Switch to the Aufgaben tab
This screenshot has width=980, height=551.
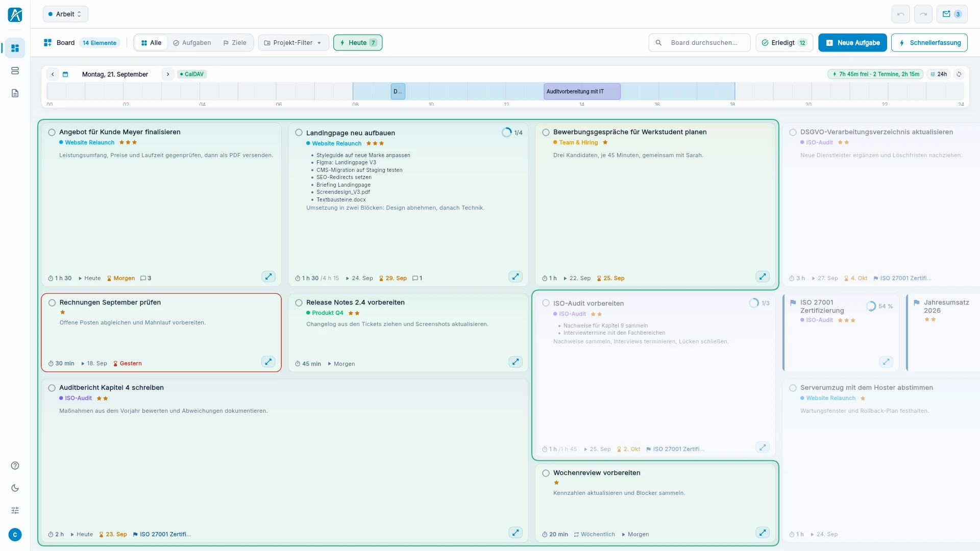pos(192,43)
